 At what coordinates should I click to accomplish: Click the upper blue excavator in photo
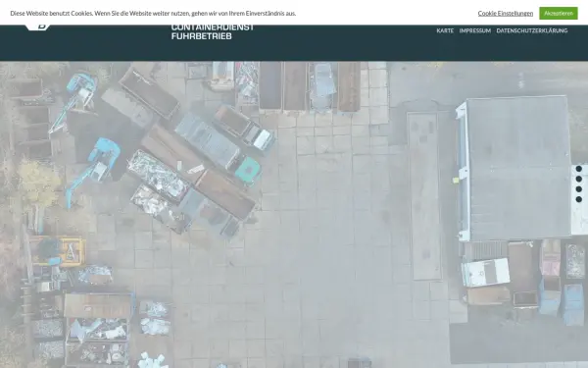click(x=75, y=101)
